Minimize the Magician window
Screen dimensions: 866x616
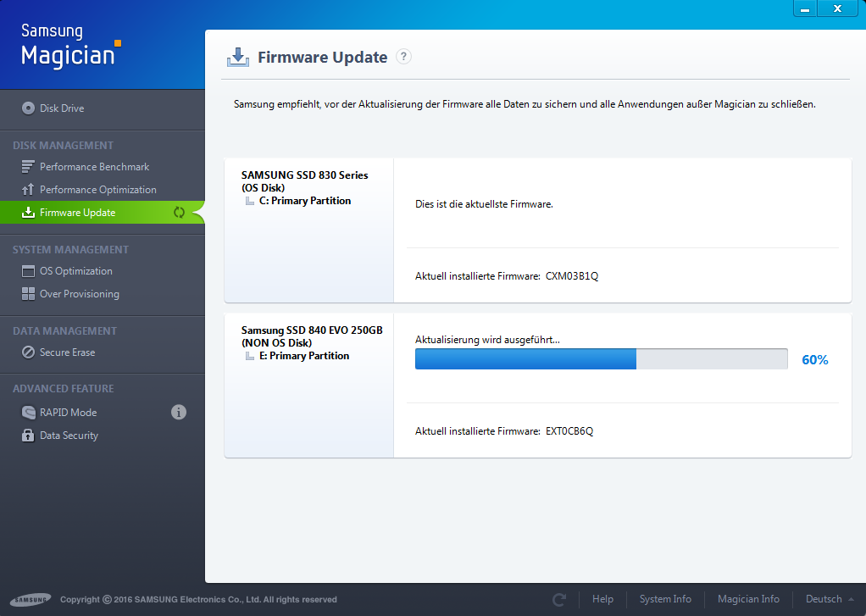(x=805, y=8)
